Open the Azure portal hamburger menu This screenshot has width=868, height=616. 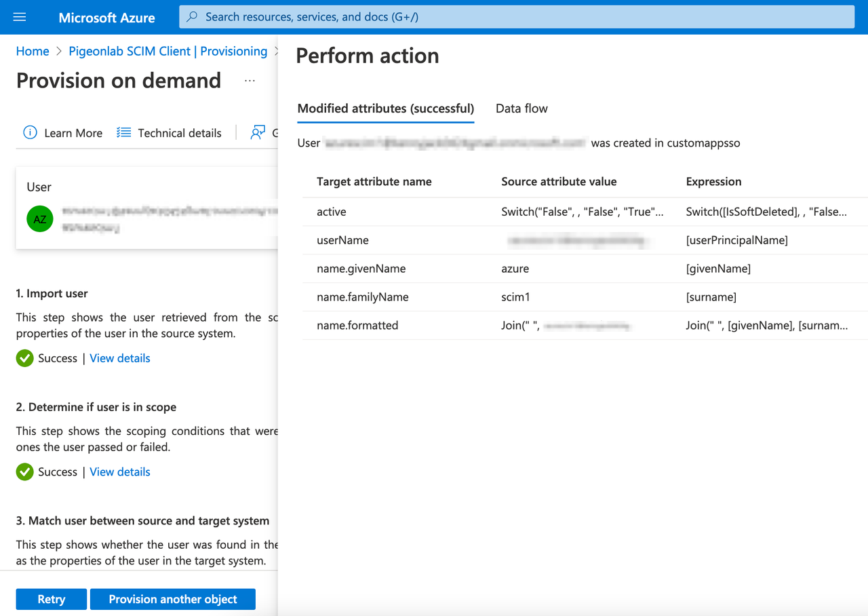(x=20, y=17)
